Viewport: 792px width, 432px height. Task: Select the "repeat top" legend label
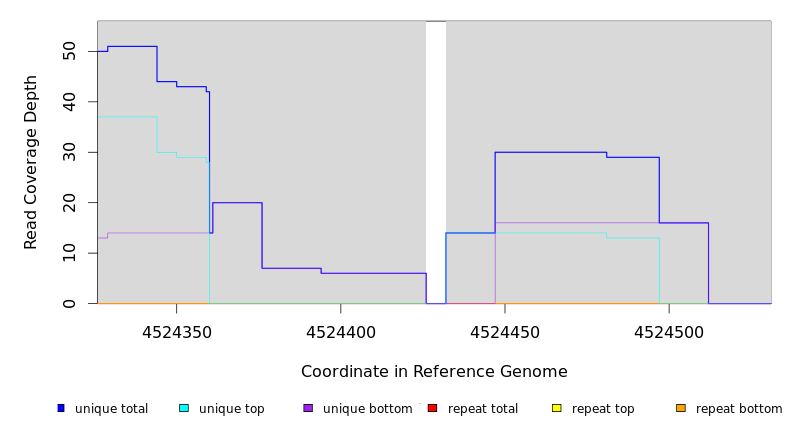pyautogui.click(x=603, y=409)
